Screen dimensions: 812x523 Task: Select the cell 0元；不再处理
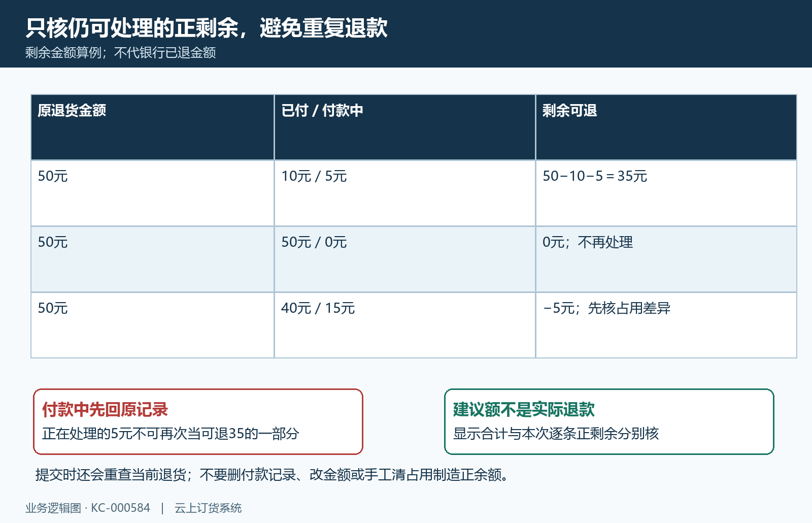666,259
